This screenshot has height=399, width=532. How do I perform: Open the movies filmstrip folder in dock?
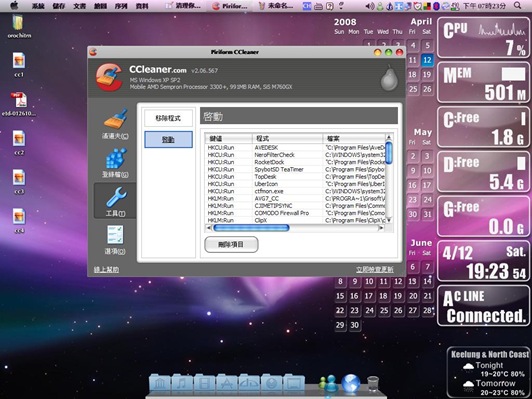point(205,383)
